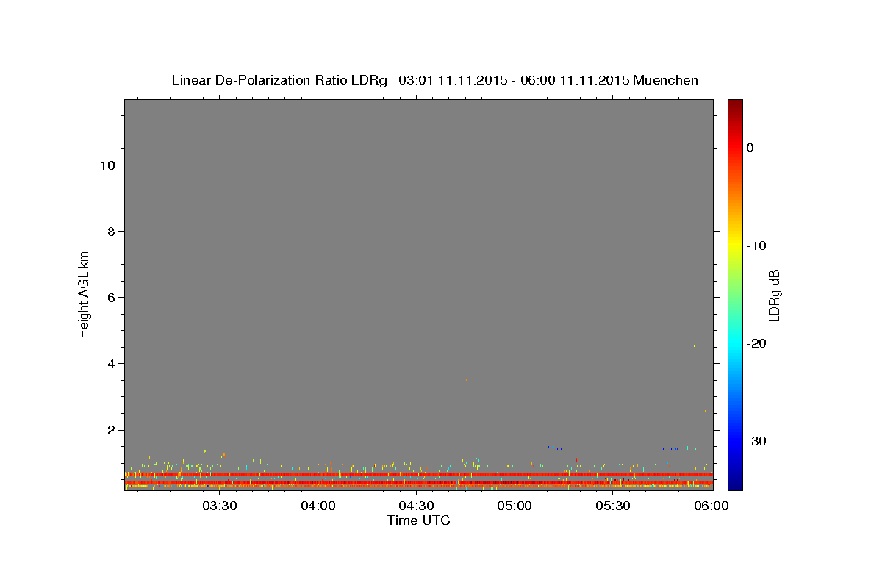Click the height tick label "6"
The image size is (882, 588).
[110, 298]
